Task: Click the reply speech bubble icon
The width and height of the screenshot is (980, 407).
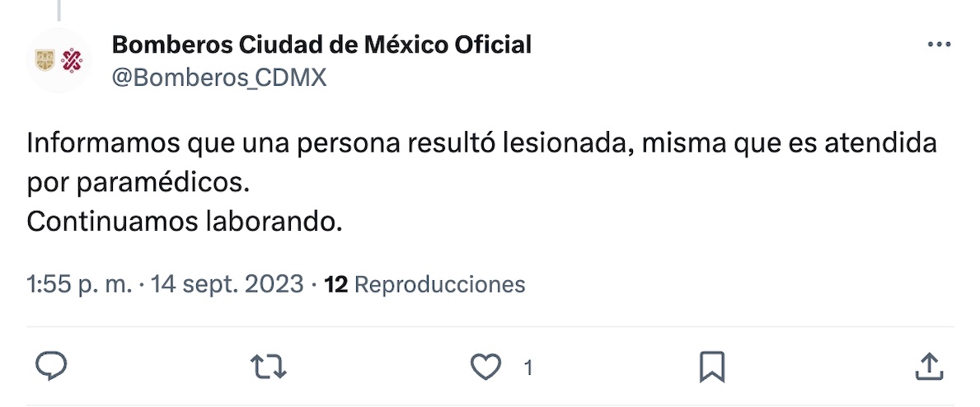Action: pos(51,367)
